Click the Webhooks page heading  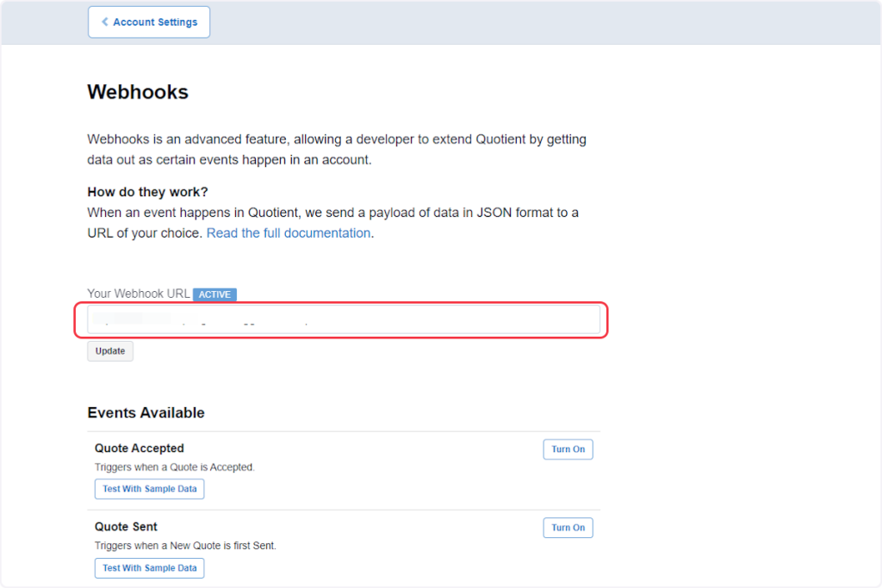point(138,92)
